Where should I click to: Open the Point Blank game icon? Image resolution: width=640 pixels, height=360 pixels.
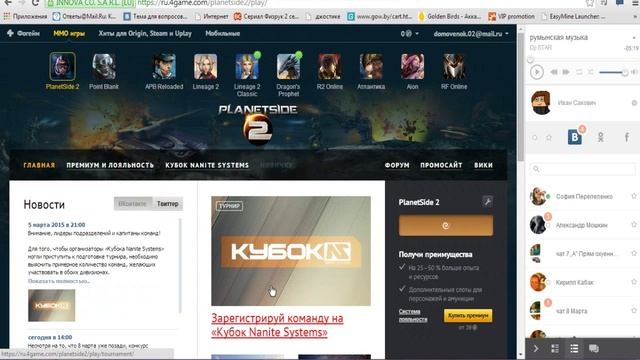point(104,67)
